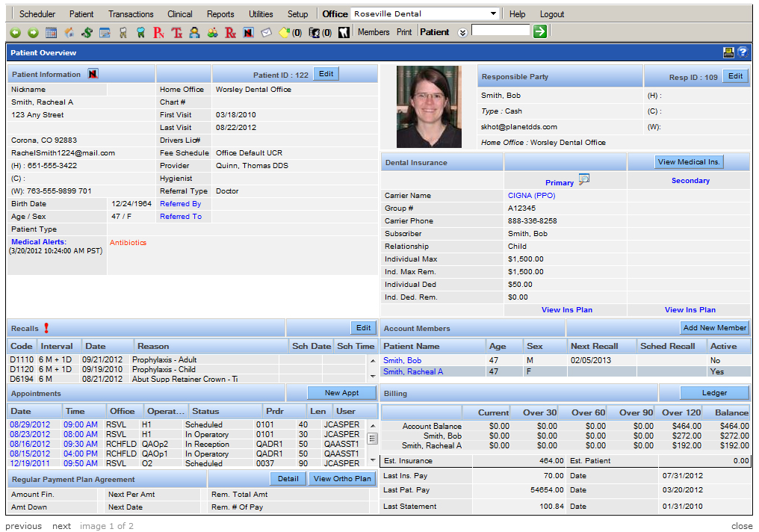The width and height of the screenshot is (759, 532).
Task: Open the Office dropdown showing Roseville Dental
Action: coord(425,13)
